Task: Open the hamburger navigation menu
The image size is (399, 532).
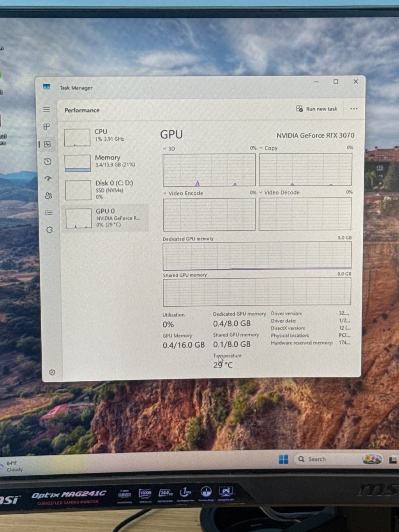Action: click(x=46, y=110)
